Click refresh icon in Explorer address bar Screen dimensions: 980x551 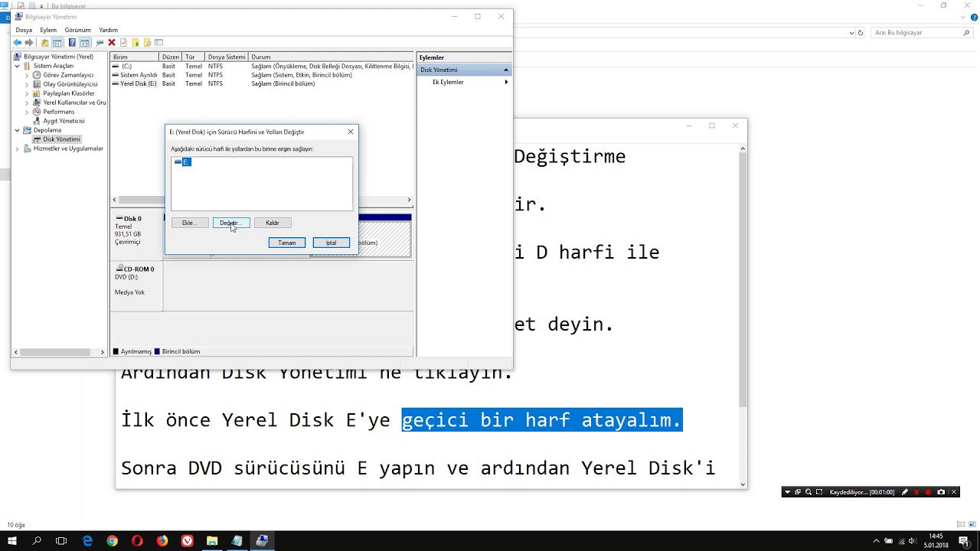click(861, 33)
